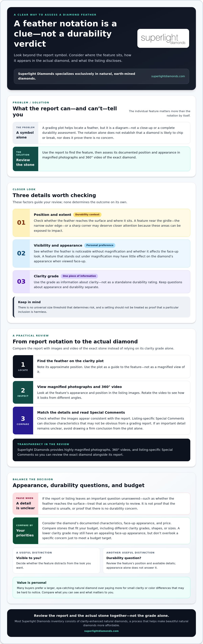The image size is (203, 644).
Task: Select the 01 number tile
Action: pyautogui.click(x=21, y=223)
